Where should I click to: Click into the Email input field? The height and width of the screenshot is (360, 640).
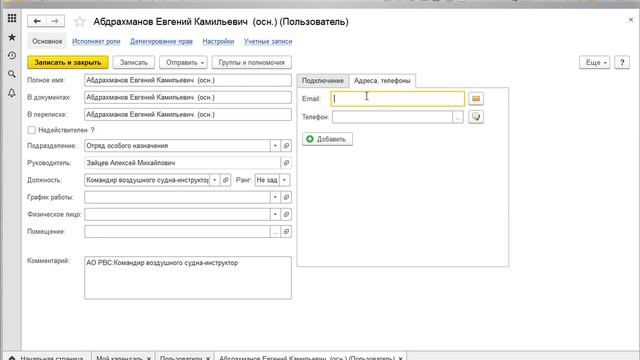click(398, 98)
